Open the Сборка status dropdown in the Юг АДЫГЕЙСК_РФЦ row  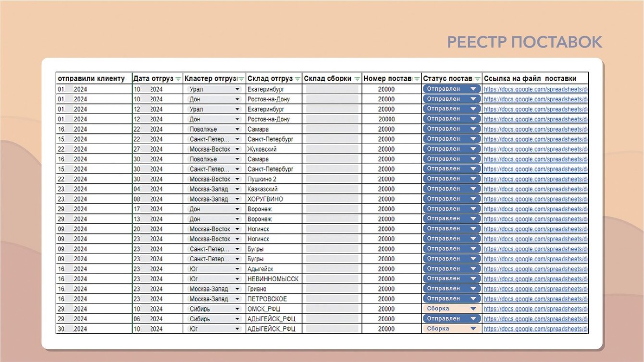pyautogui.click(x=452, y=329)
